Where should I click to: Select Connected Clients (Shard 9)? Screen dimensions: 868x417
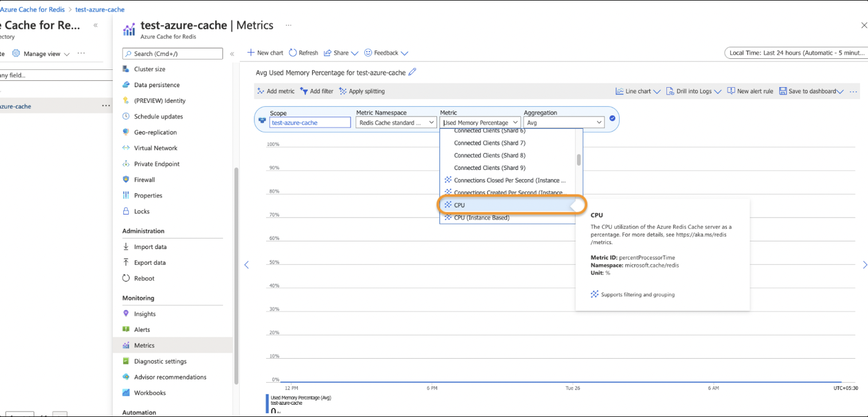(x=508, y=168)
